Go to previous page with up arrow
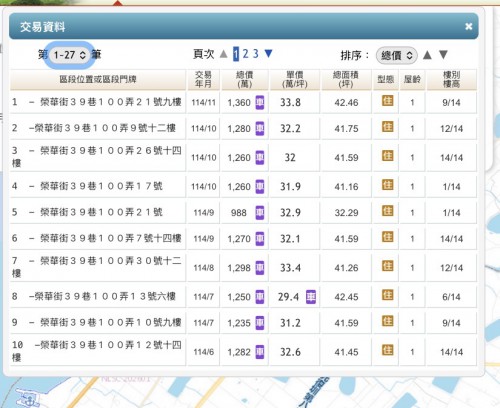Viewport: 500px width, 408px height. click(223, 54)
